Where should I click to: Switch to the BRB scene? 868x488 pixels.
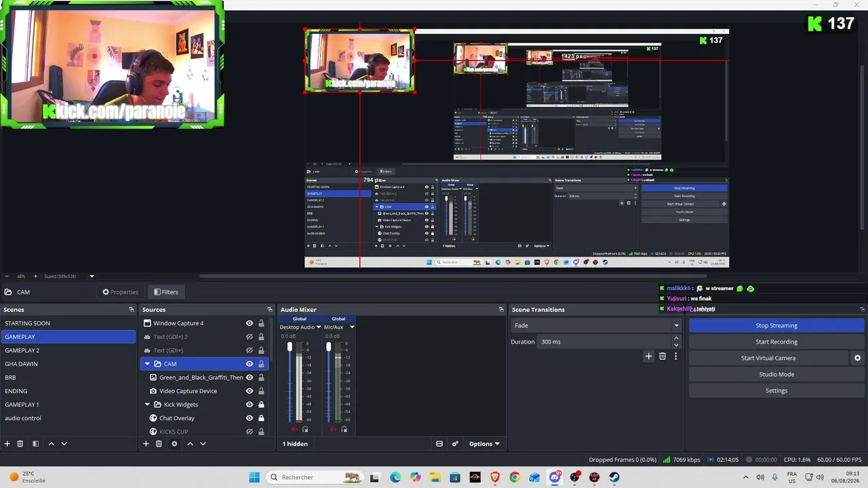pyautogui.click(x=68, y=378)
